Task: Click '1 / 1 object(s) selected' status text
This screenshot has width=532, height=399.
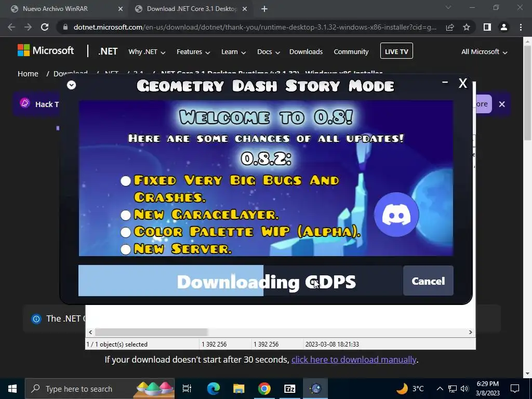Action: [117, 344]
